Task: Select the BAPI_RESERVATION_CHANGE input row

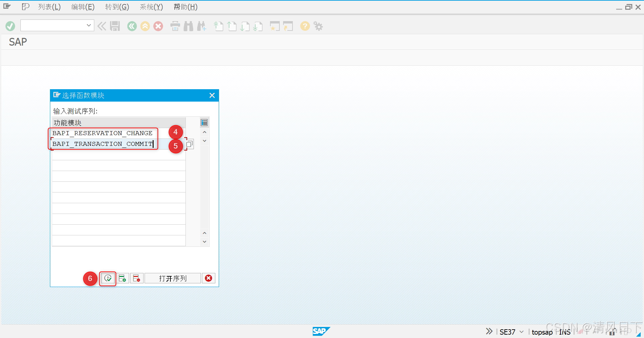Action: [x=102, y=133]
